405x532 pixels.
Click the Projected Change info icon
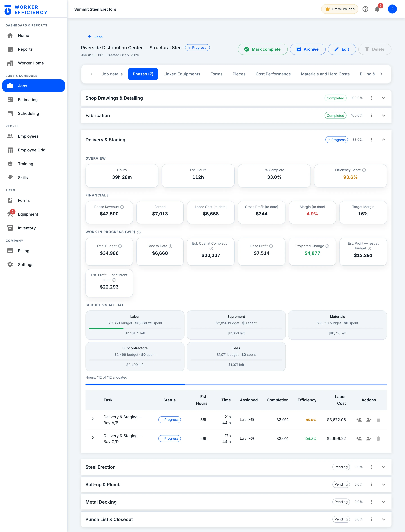[327, 246]
